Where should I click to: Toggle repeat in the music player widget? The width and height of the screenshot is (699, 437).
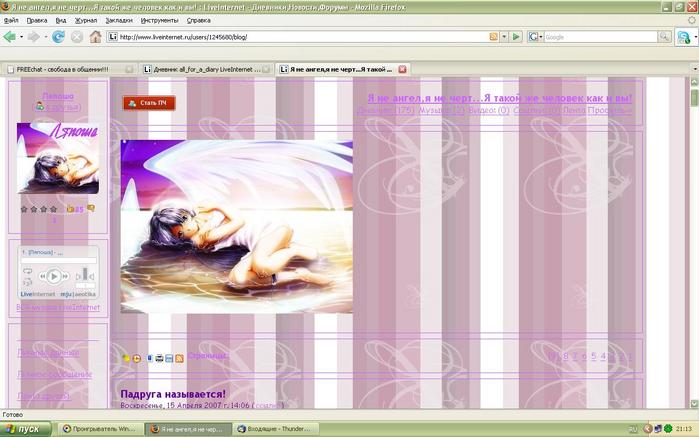click(x=27, y=271)
